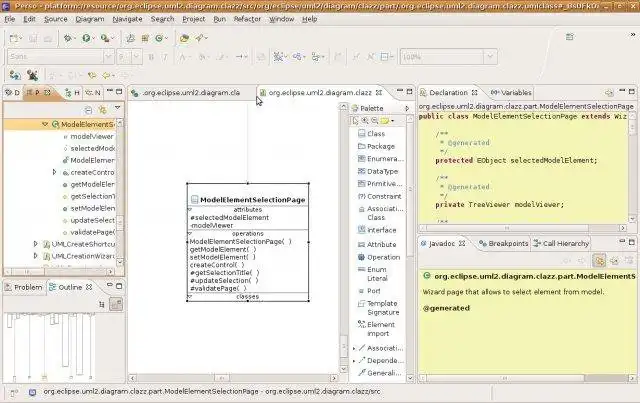The height and width of the screenshot is (403, 640).
Task: Select the Generalization palette tool
Action: point(380,373)
